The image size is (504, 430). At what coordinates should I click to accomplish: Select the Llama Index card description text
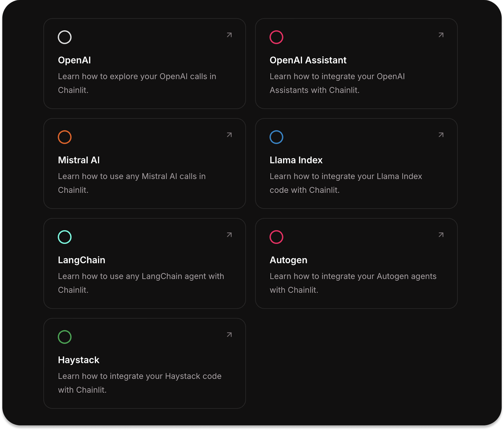346,183
